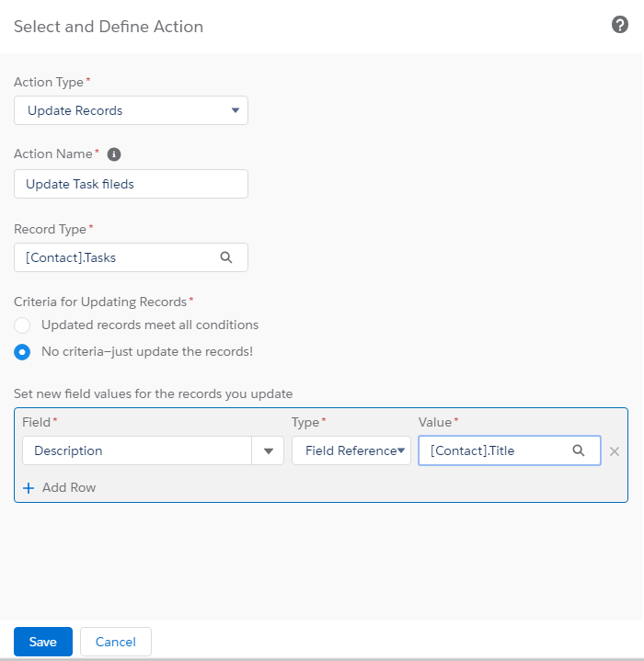Open the help question mark icon
Viewport: 644px width, 661px height.
(x=620, y=26)
